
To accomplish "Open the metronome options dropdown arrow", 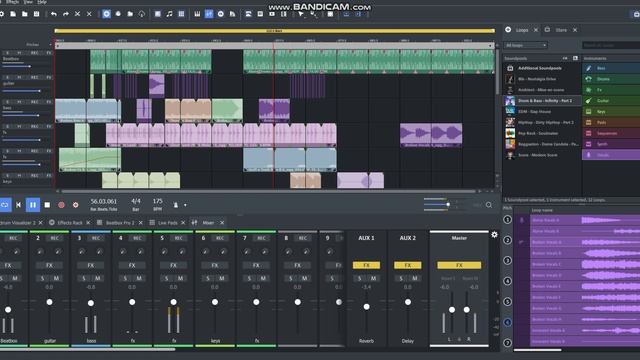I will click(x=185, y=205).
